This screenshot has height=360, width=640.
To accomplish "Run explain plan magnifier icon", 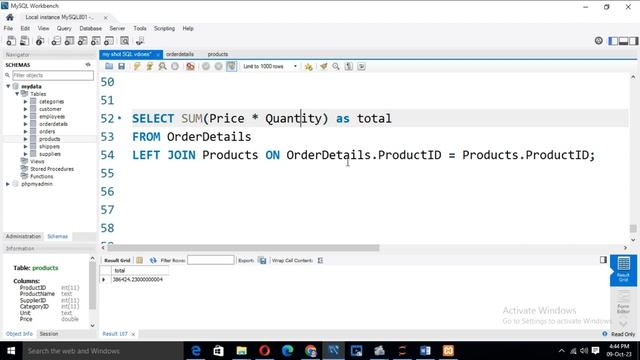I will pyautogui.click(x=162, y=66).
